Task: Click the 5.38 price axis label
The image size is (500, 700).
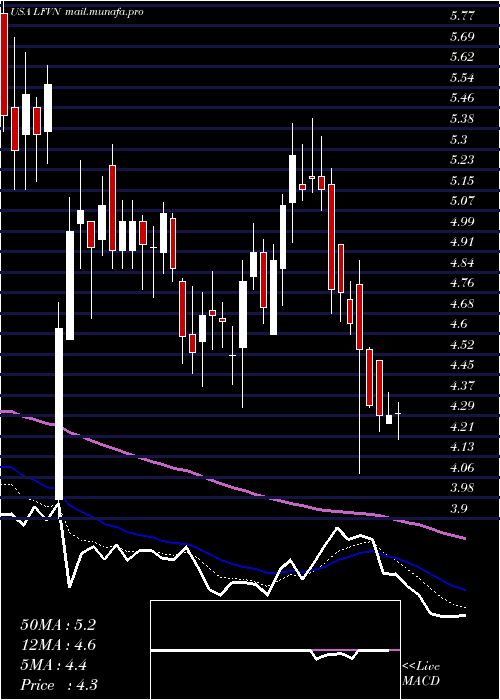Action: pyautogui.click(x=462, y=119)
